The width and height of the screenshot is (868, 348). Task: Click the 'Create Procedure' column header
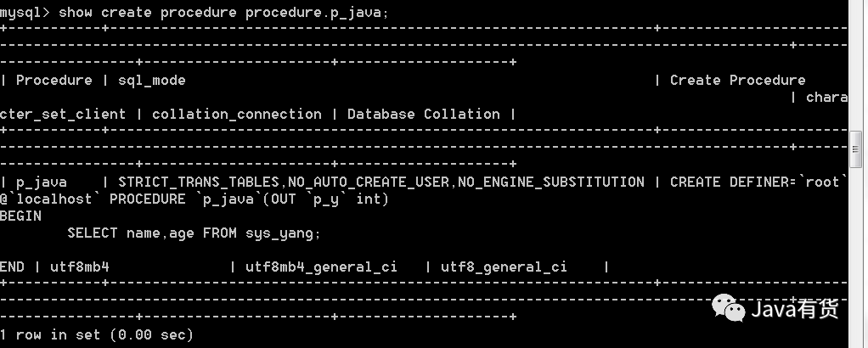coord(737,81)
